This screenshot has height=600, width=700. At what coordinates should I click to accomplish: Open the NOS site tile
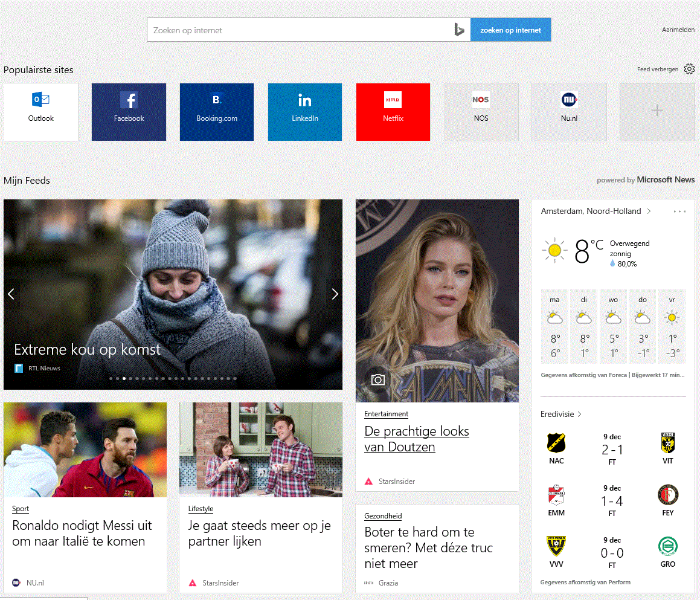481,112
